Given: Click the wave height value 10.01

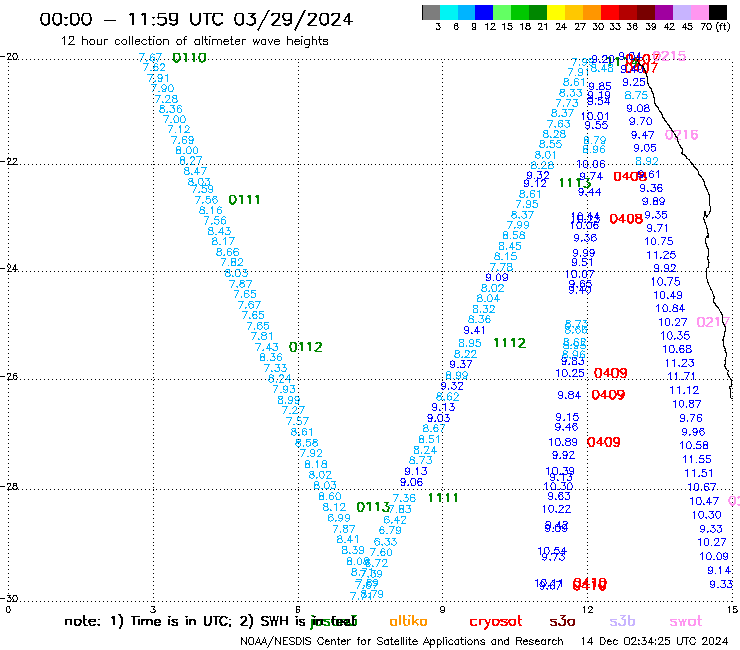Looking at the screenshot, I should [595, 116].
